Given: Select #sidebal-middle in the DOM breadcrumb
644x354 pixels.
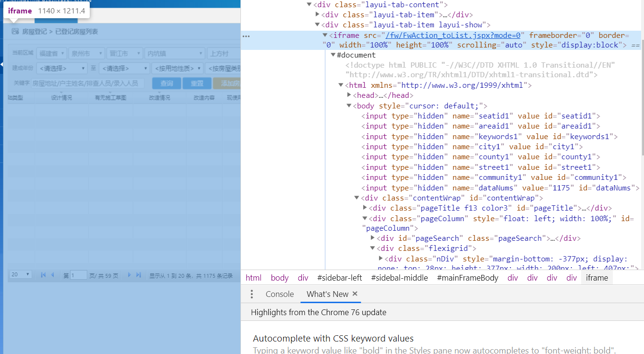Looking at the screenshot, I should click(x=399, y=278).
